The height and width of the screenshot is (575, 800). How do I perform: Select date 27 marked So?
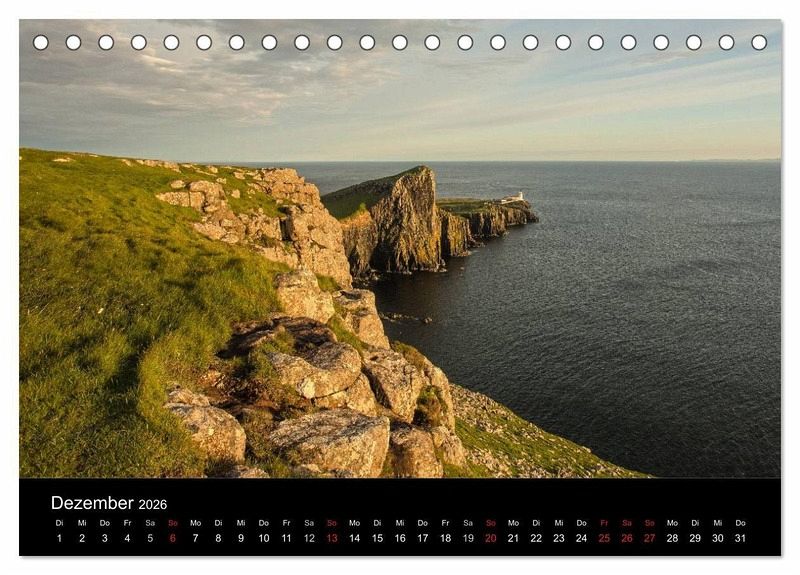pos(649,538)
